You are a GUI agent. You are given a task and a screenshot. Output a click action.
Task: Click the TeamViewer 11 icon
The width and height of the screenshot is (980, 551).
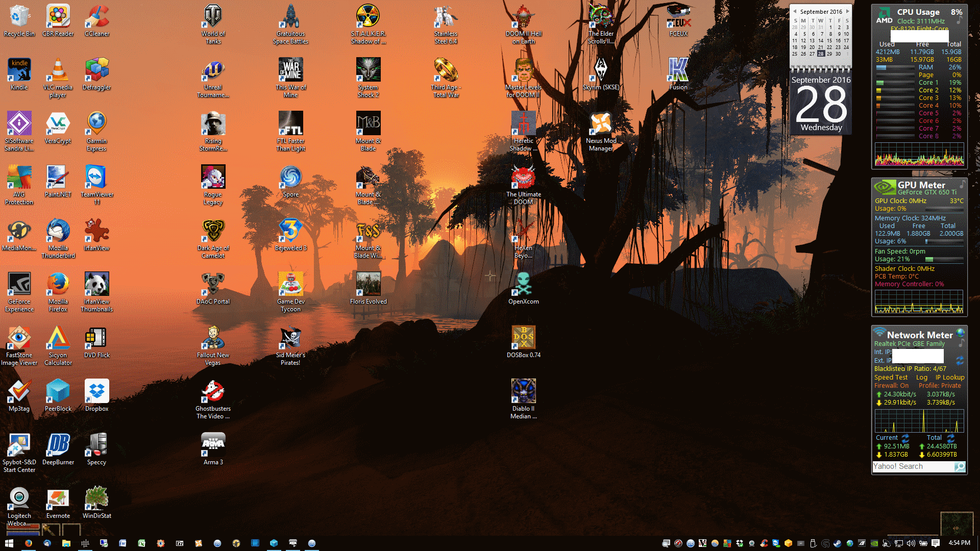coord(96,185)
